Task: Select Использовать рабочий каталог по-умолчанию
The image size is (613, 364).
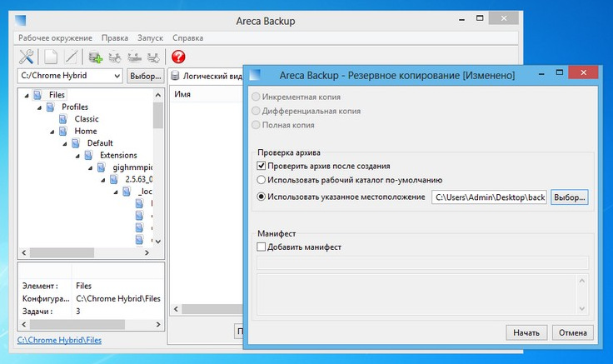Action: pyautogui.click(x=262, y=180)
